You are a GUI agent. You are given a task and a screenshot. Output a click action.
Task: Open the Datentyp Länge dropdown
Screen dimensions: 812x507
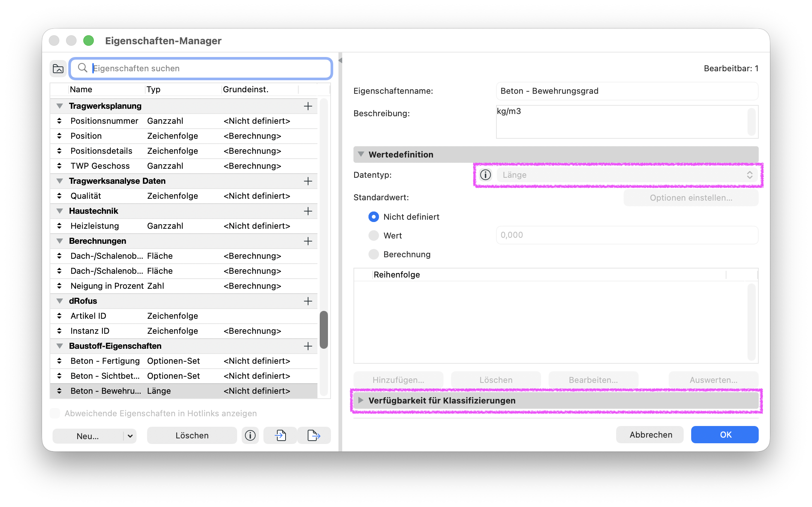click(x=627, y=175)
